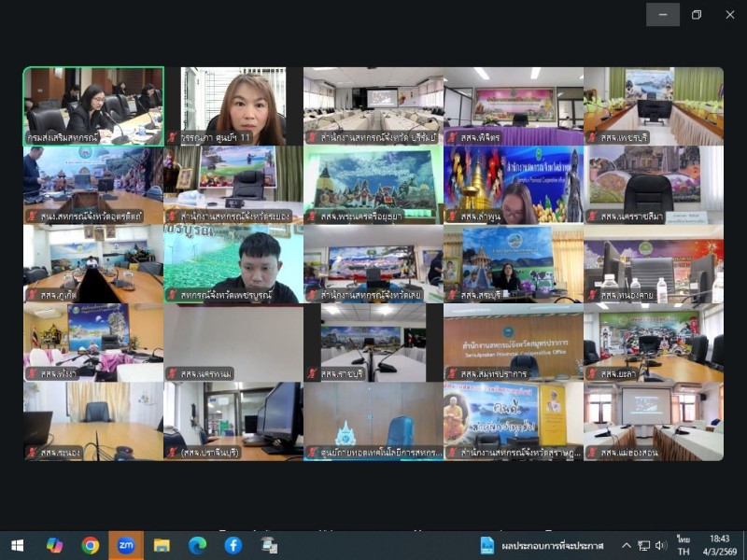
Task: Launch Google Chrome from the taskbar
Action: [x=91, y=545]
